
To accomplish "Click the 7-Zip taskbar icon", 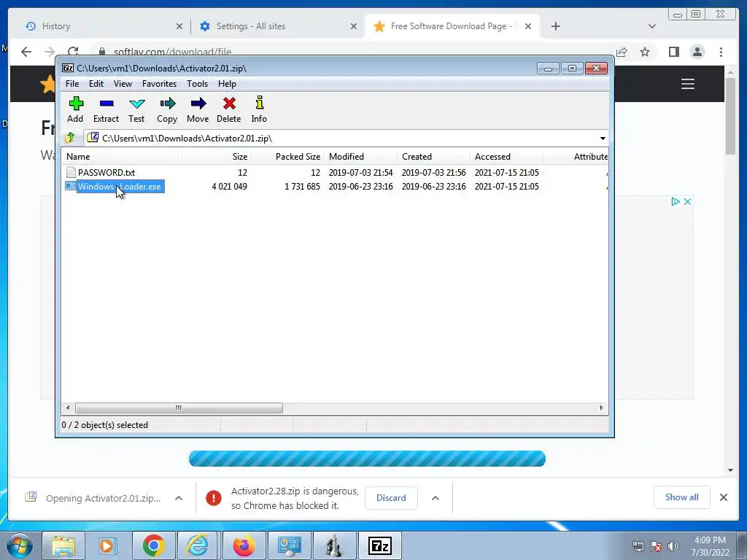I will point(379,545).
